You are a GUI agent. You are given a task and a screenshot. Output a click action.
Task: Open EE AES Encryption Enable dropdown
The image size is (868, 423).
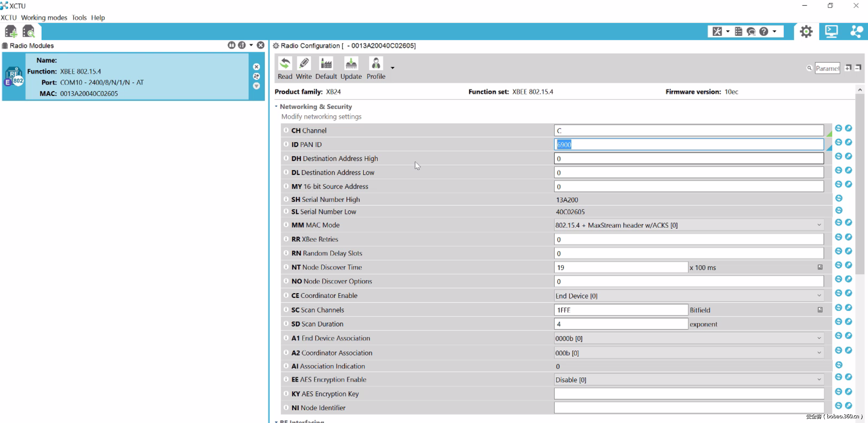tap(819, 380)
